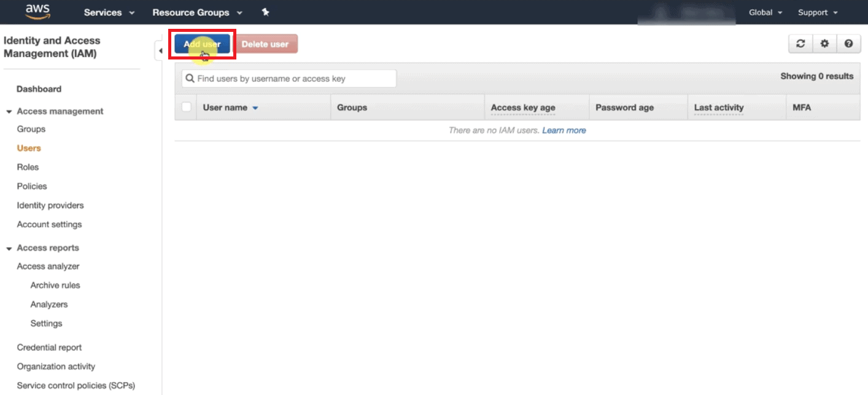Click the search magnifier icon
Viewport: 868px width, 395px height.
pos(190,79)
